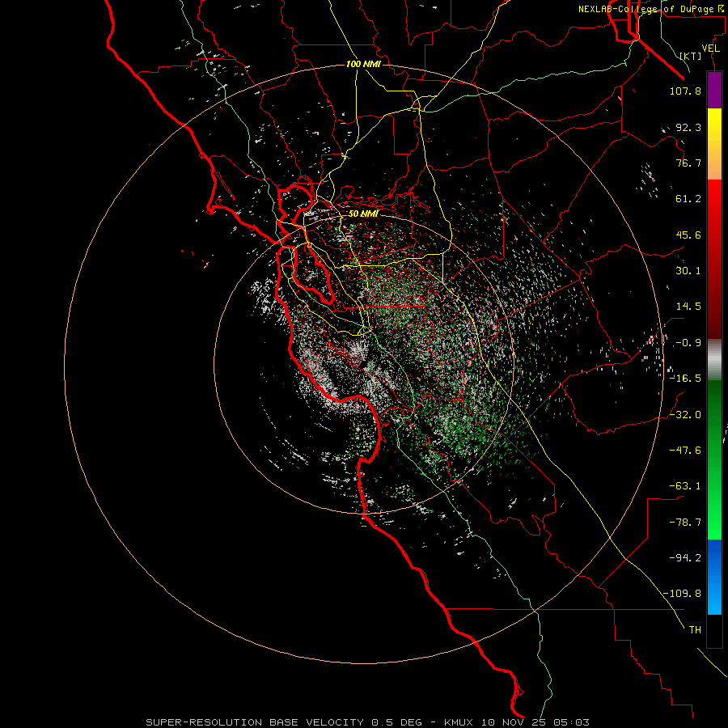Pick the purple segment of the color bar

pyautogui.click(x=714, y=90)
